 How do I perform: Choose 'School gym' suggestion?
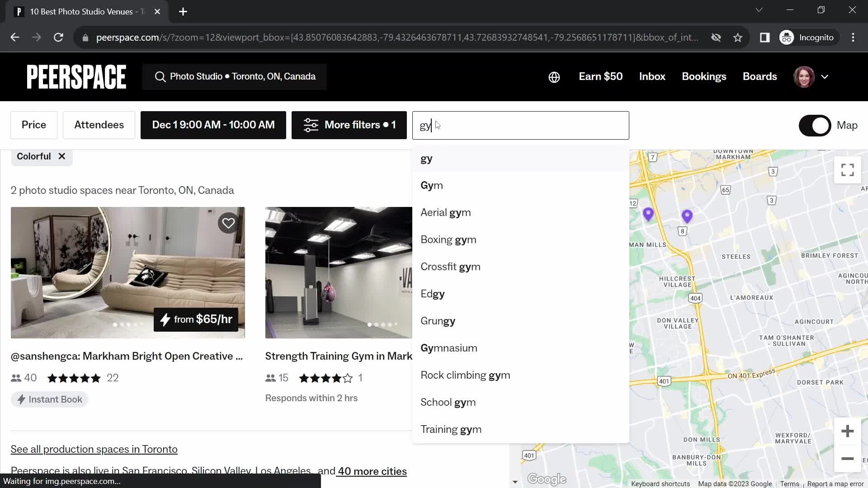coord(520,403)
